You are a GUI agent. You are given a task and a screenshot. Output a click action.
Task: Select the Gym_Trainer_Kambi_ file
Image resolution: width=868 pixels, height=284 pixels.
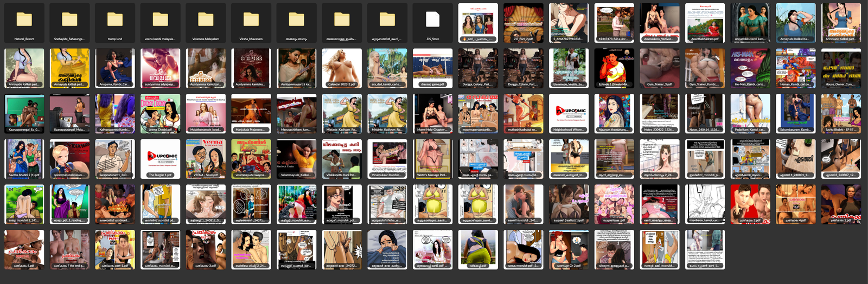click(705, 69)
